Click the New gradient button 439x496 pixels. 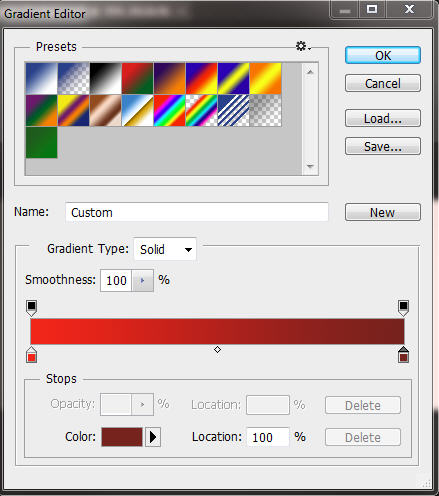383,212
